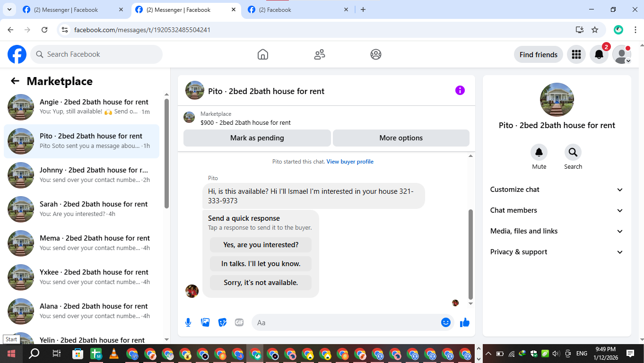Image resolution: width=644 pixels, height=363 pixels.
Task: Open Chrome three-dot menu
Action: [x=635, y=30]
